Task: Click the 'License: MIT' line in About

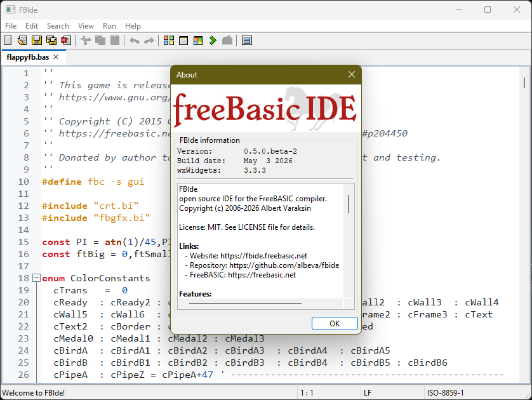Action: point(247,227)
